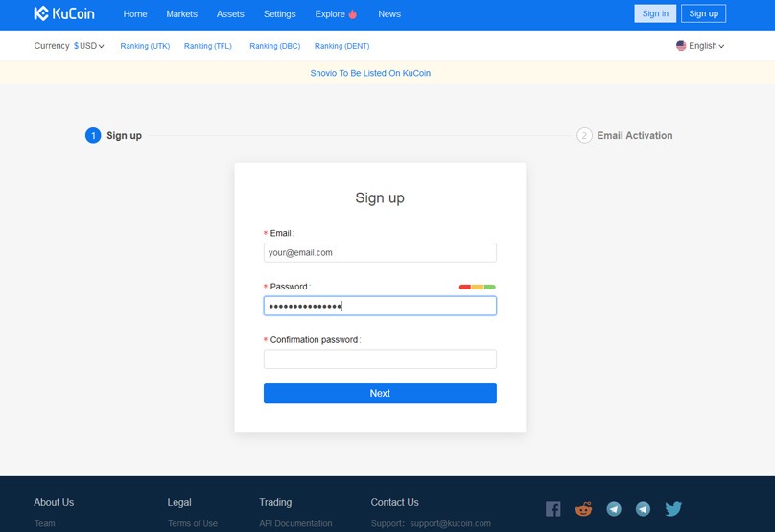The height and width of the screenshot is (532, 775).
Task: Open the Reddit icon in footer
Action: 583,509
